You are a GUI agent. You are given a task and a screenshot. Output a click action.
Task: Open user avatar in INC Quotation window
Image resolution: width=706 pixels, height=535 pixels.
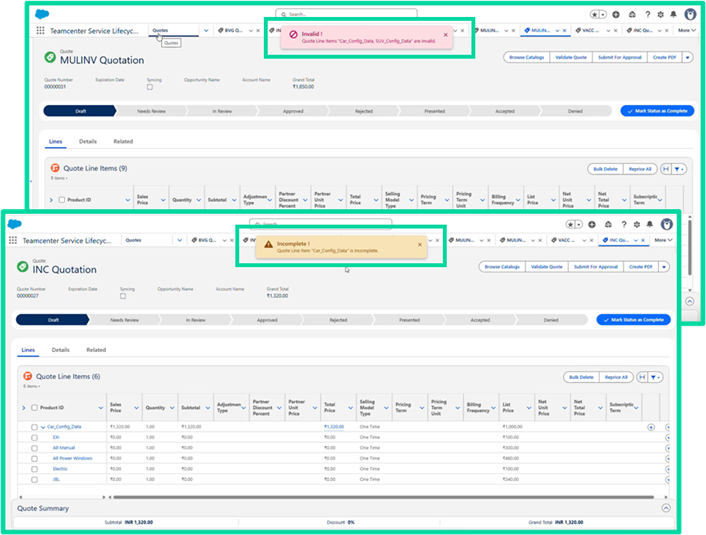667,224
